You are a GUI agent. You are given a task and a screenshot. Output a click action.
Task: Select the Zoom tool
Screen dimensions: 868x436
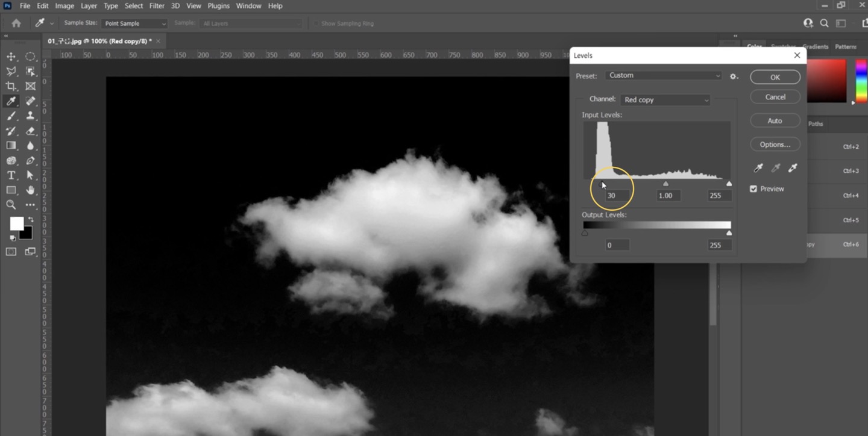11,205
